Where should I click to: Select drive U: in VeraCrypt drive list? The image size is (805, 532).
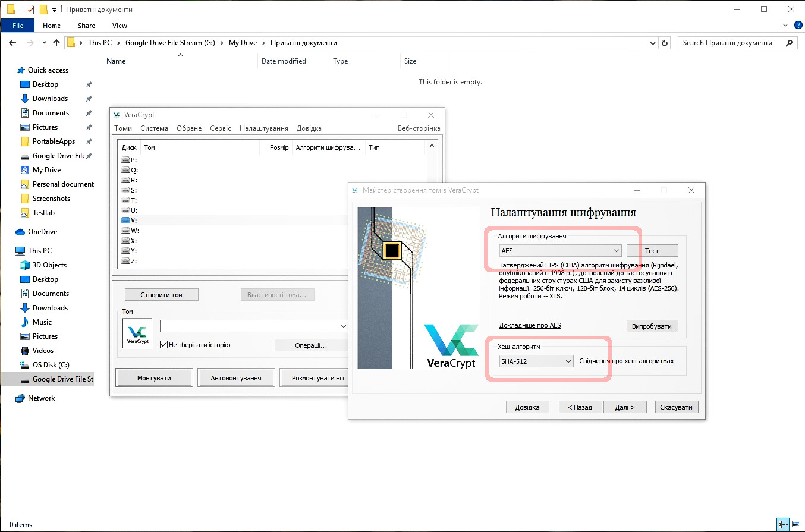(129, 210)
